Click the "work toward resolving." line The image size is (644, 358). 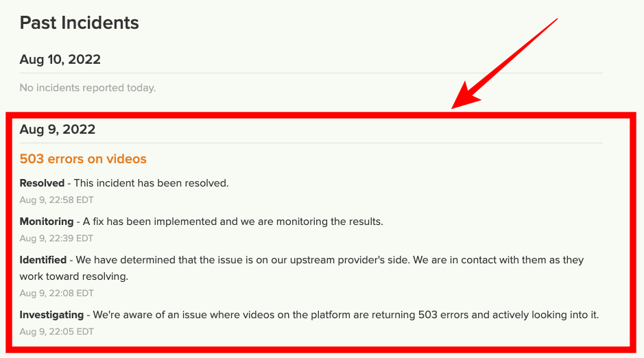[x=73, y=276]
